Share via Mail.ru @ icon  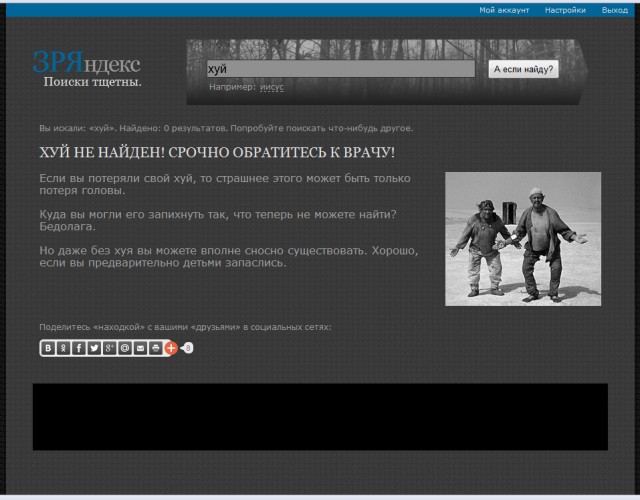tap(125, 348)
